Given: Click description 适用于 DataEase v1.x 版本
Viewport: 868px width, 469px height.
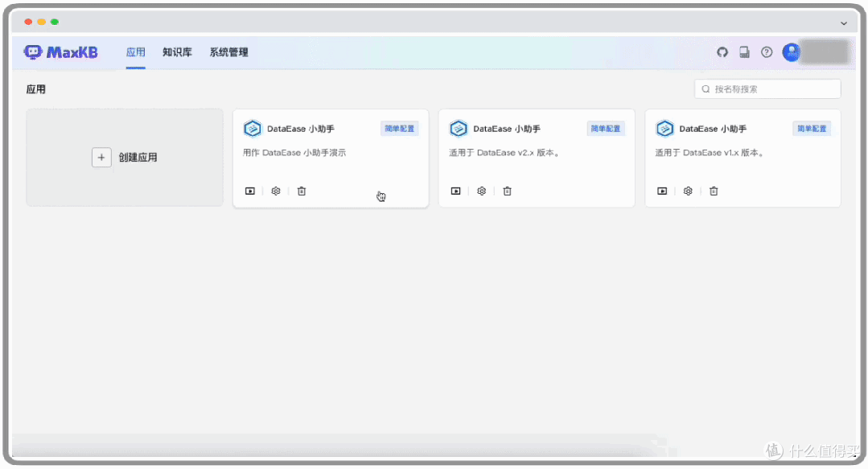Looking at the screenshot, I should [x=711, y=153].
